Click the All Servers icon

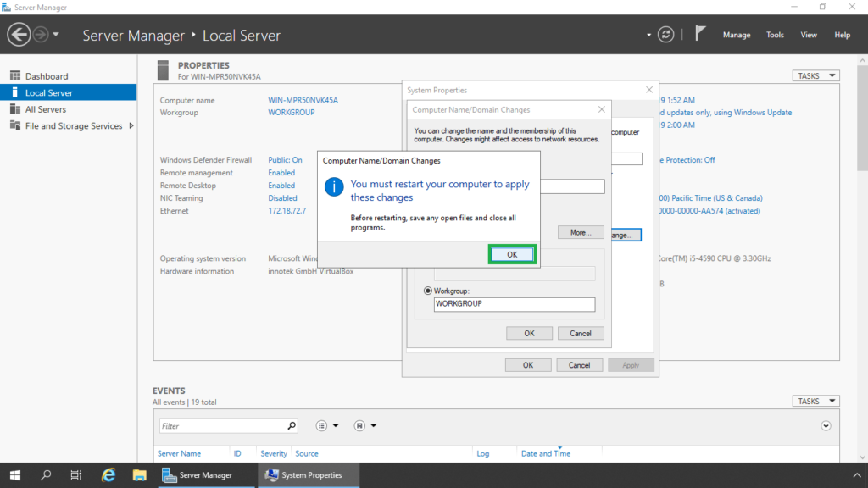click(x=15, y=109)
